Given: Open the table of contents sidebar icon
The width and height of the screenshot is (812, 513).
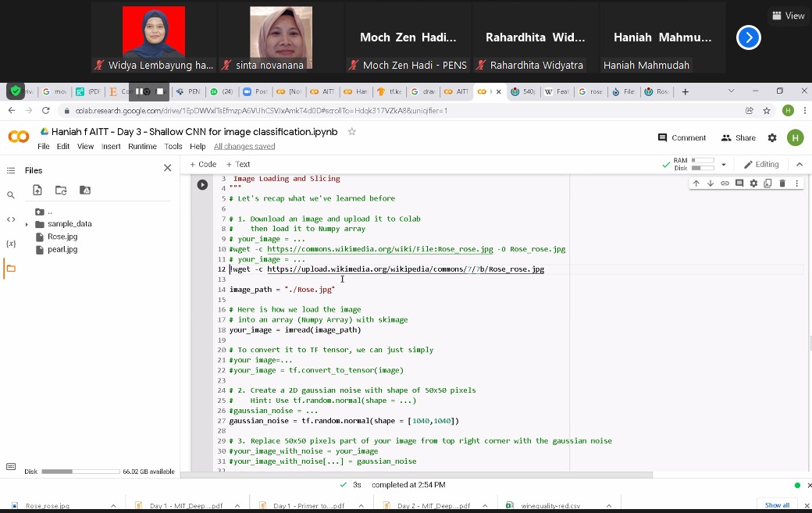Looking at the screenshot, I should point(11,170).
